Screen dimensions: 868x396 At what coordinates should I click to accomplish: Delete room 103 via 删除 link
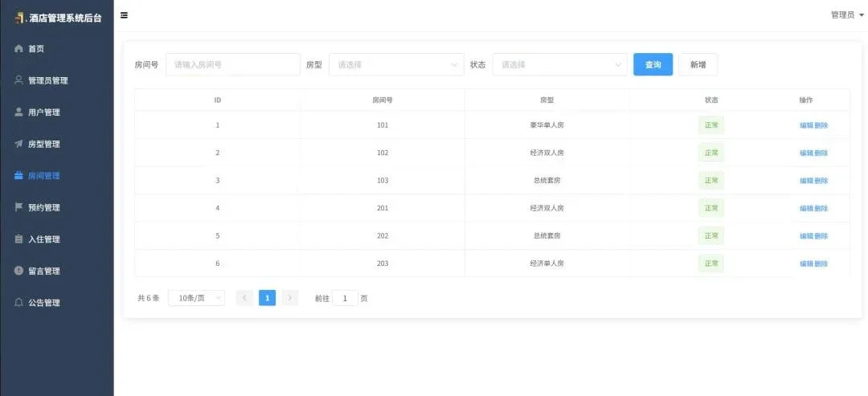pyautogui.click(x=821, y=181)
